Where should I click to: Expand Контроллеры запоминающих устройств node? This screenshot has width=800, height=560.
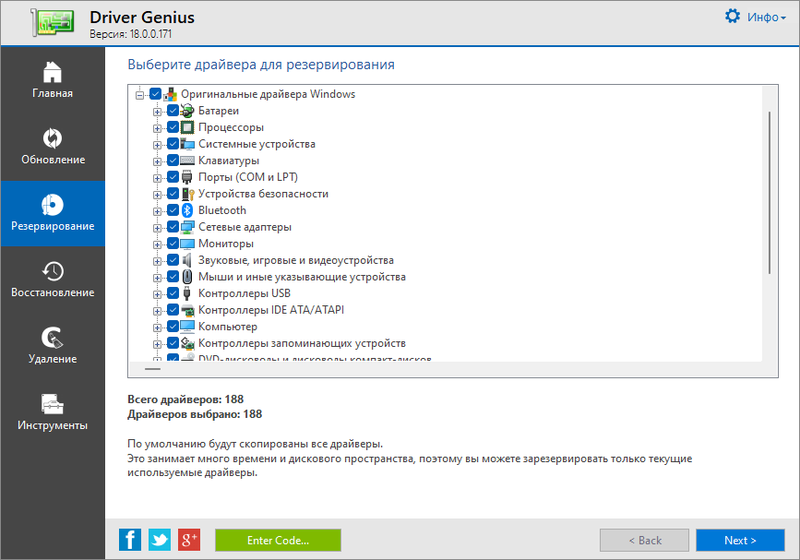click(x=157, y=344)
